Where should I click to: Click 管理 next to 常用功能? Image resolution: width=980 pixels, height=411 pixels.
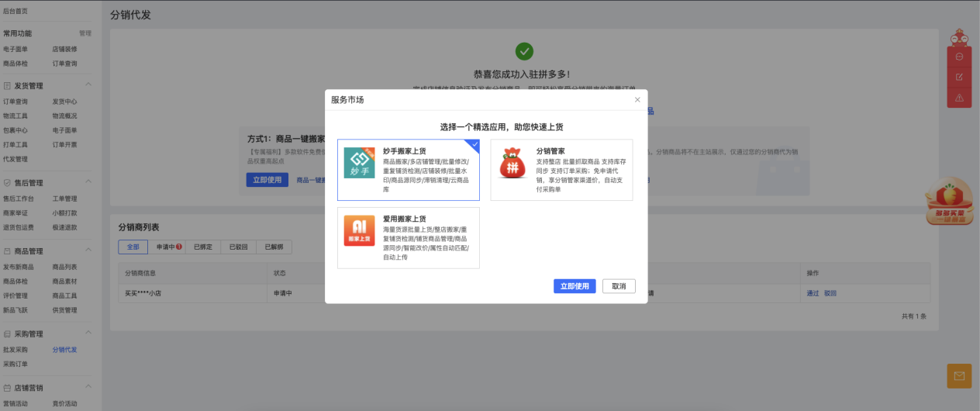pyautogui.click(x=85, y=33)
